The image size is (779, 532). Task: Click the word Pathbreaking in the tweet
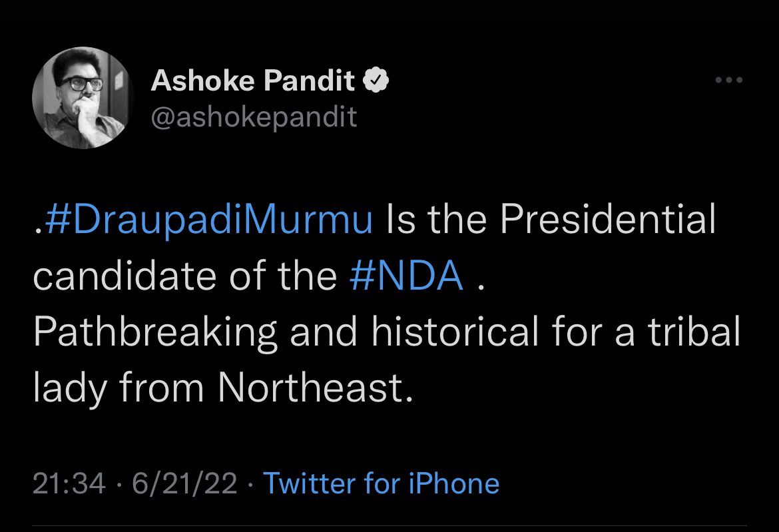pos(156,332)
